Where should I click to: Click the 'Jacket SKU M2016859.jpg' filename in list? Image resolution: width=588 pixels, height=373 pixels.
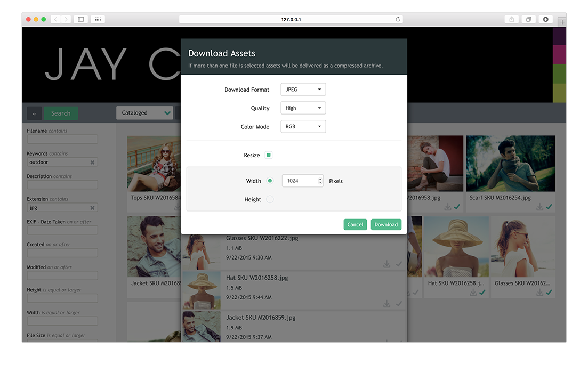(261, 318)
